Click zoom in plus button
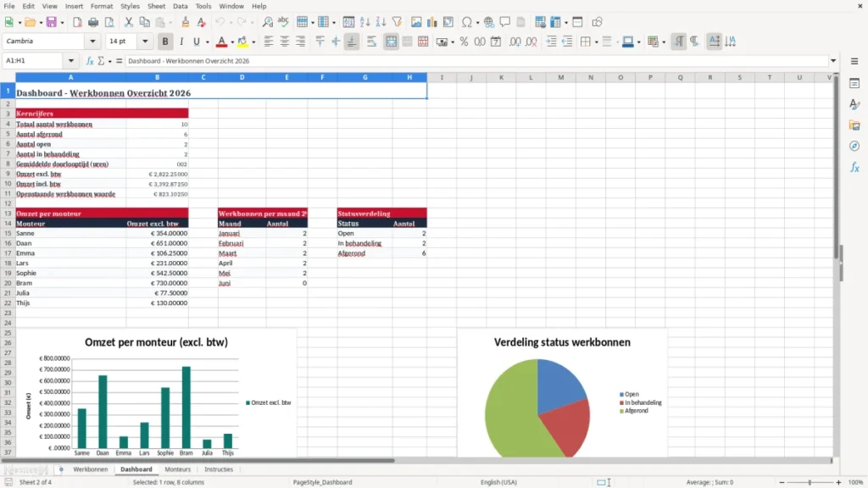The height and width of the screenshot is (488, 868). (x=838, y=482)
